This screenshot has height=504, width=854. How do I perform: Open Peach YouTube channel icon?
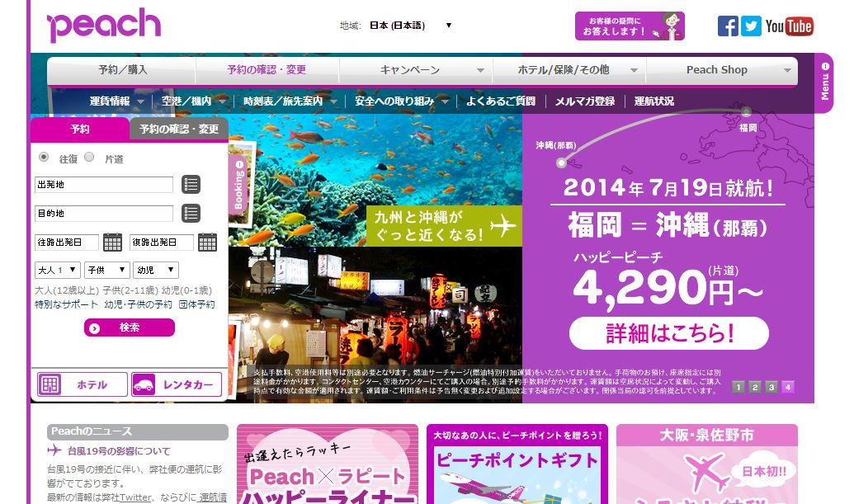click(789, 26)
